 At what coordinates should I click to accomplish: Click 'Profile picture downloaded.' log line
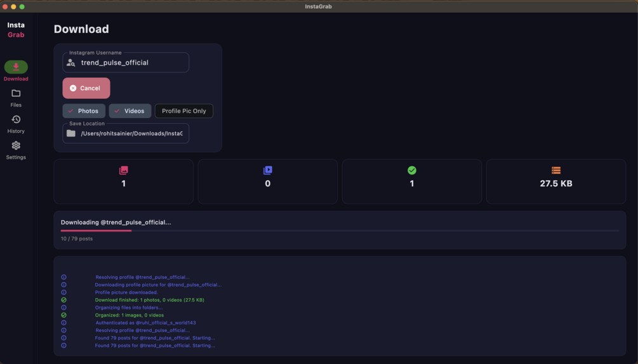pos(126,292)
